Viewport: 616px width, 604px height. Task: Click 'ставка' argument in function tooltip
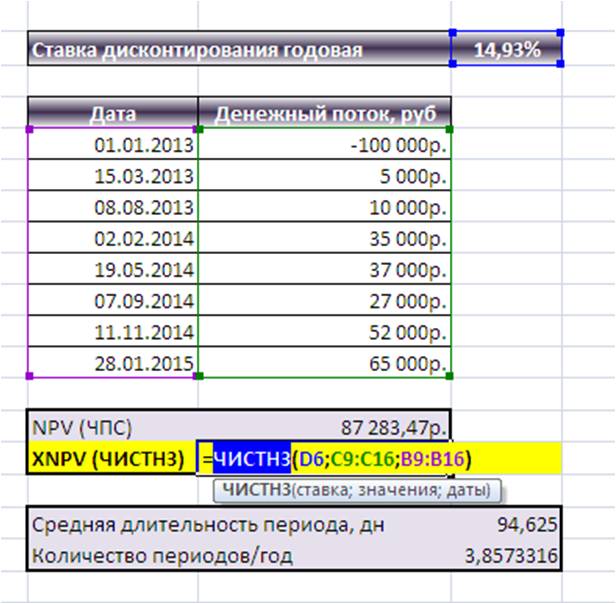tap(322, 490)
